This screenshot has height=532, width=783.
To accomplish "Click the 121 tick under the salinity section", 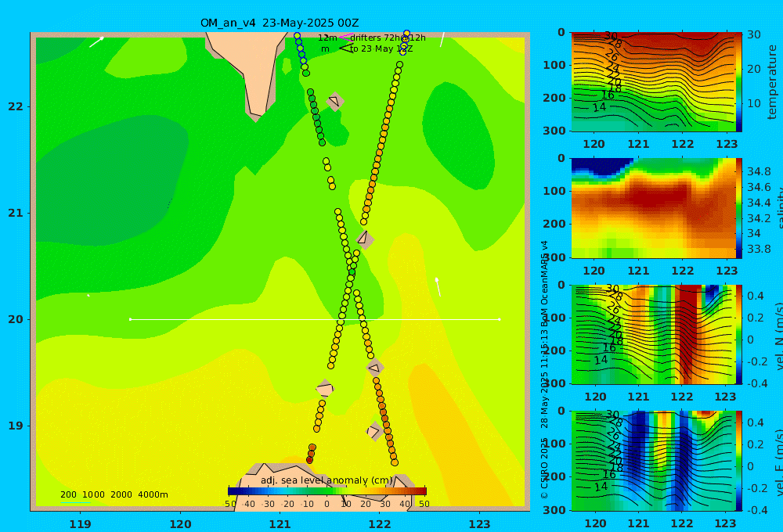I will tap(638, 271).
